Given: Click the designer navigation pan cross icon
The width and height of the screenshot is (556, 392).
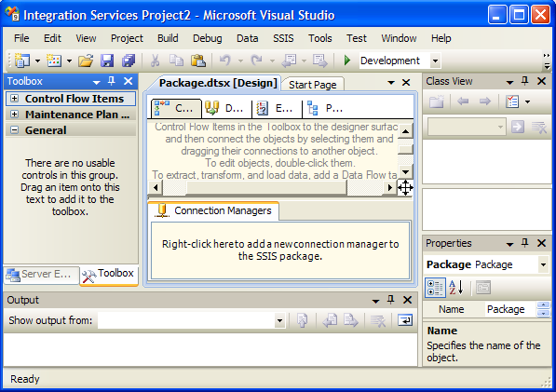Looking at the screenshot, I should coord(405,187).
